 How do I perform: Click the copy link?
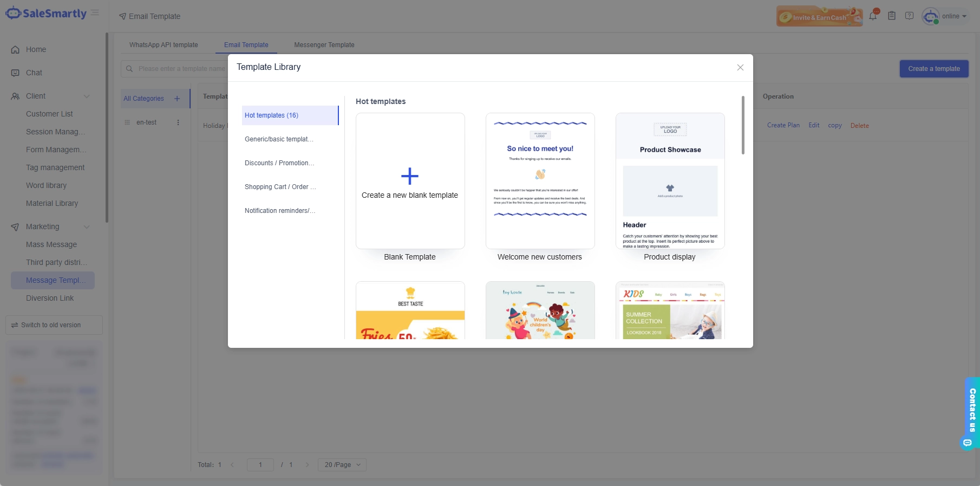(835, 125)
